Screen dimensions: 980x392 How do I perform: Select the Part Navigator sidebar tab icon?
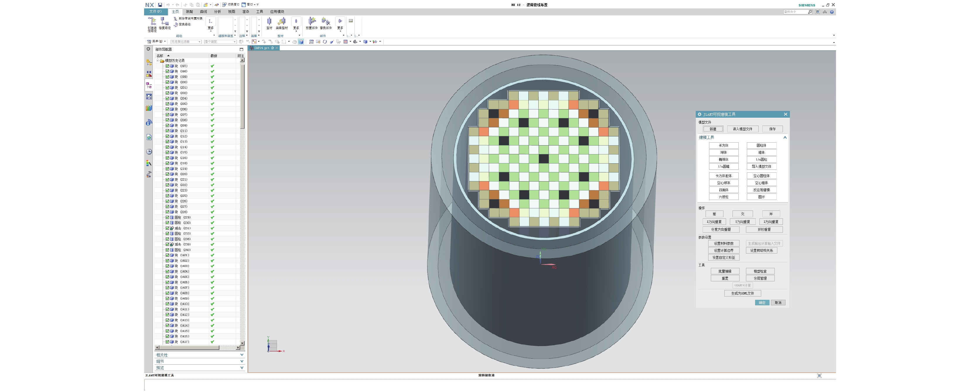click(149, 85)
